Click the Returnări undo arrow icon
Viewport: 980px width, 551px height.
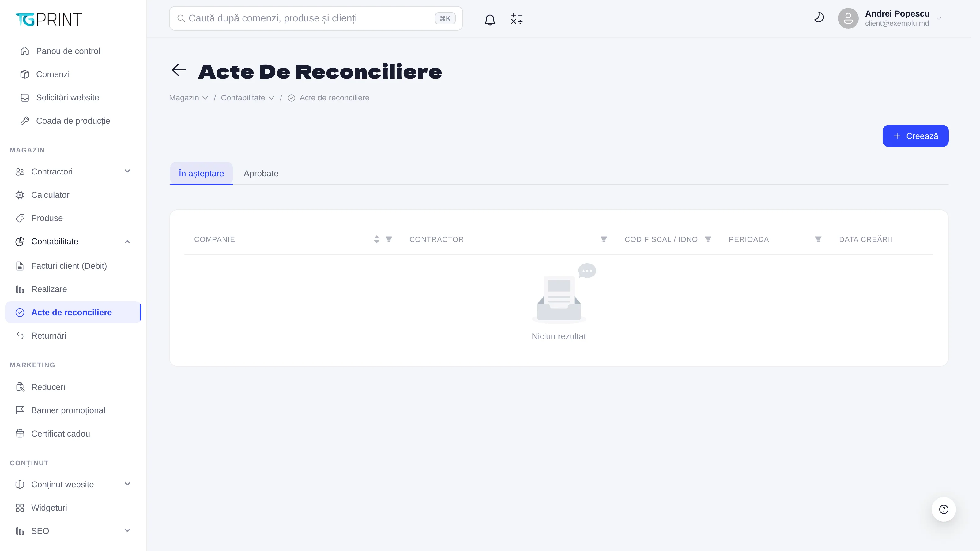click(20, 336)
